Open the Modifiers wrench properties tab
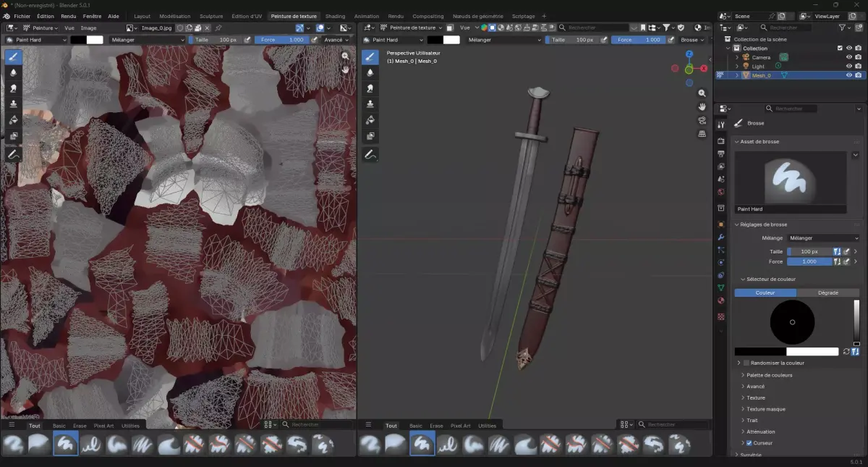 click(x=721, y=237)
